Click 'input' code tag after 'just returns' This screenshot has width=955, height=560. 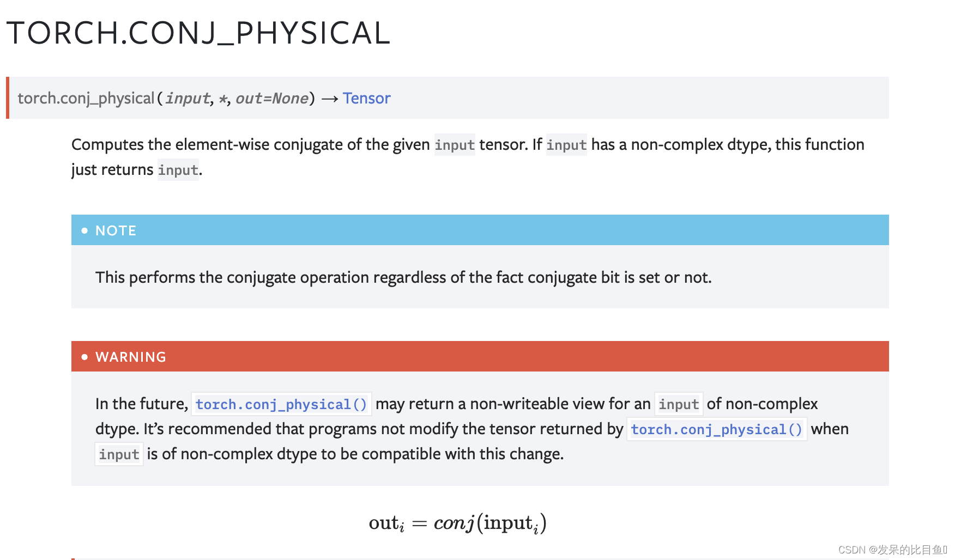click(178, 170)
